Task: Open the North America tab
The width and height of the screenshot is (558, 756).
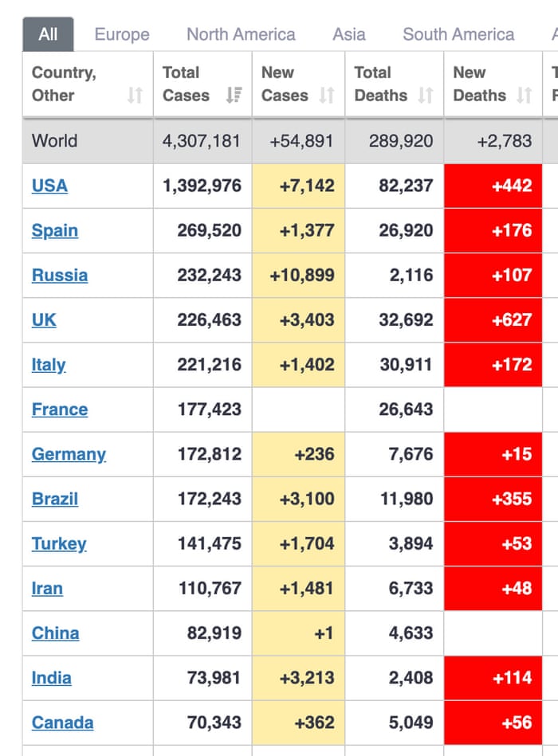Action: 241,34
